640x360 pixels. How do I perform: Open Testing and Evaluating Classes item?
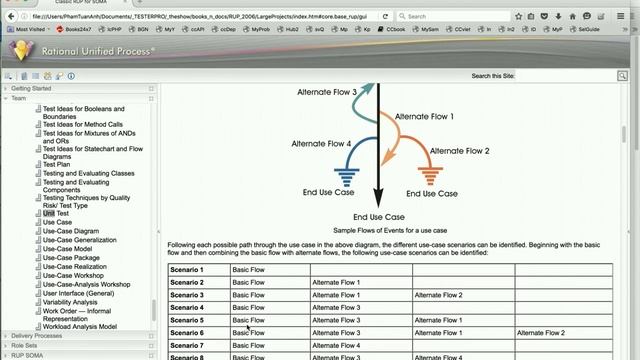[x=89, y=173]
